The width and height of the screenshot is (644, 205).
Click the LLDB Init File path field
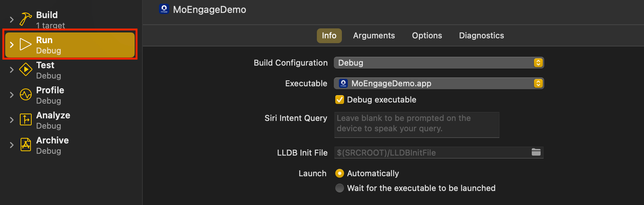tap(431, 153)
